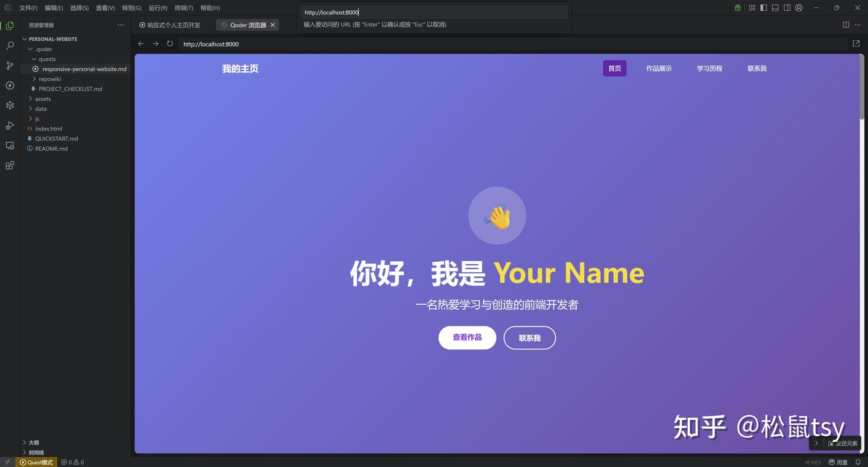
Task: Click the 查看作品 button on the webpage
Action: click(x=467, y=337)
